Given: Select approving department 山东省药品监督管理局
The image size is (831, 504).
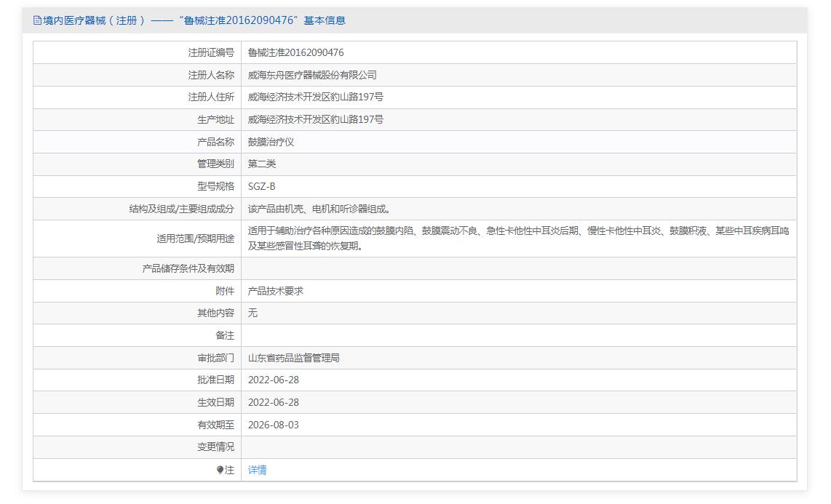Looking at the screenshot, I should 293,358.
